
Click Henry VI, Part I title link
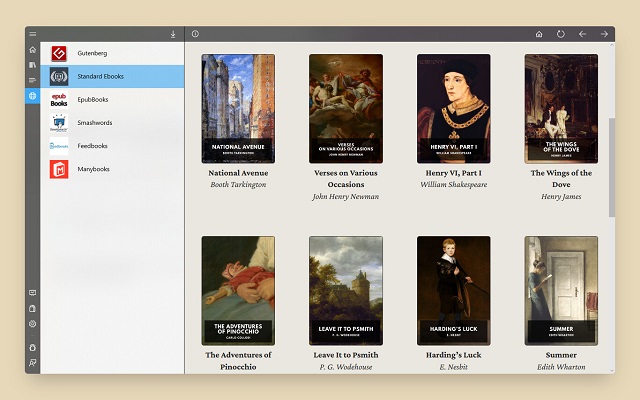coord(453,173)
